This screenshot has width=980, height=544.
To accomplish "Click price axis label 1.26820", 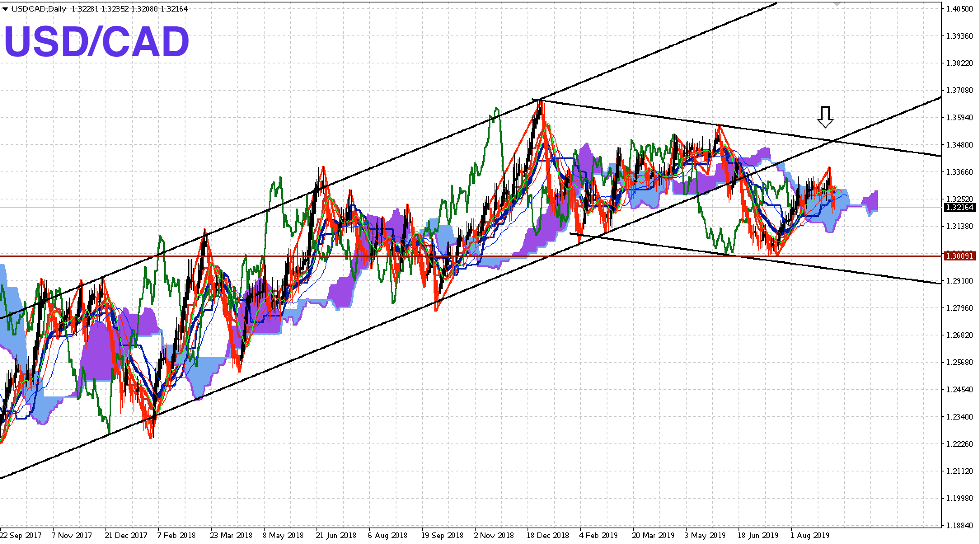I will (960, 335).
